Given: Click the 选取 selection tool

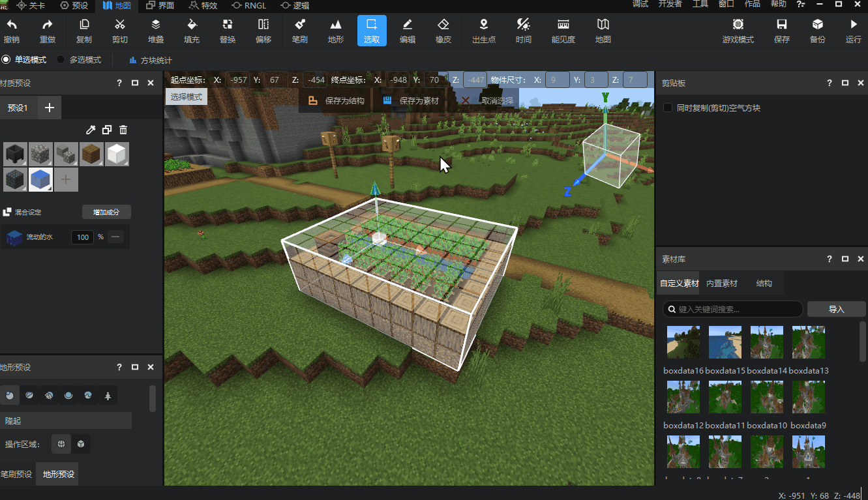Looking at the screenshot, I should pyautogui.click(x=372, y=31).
